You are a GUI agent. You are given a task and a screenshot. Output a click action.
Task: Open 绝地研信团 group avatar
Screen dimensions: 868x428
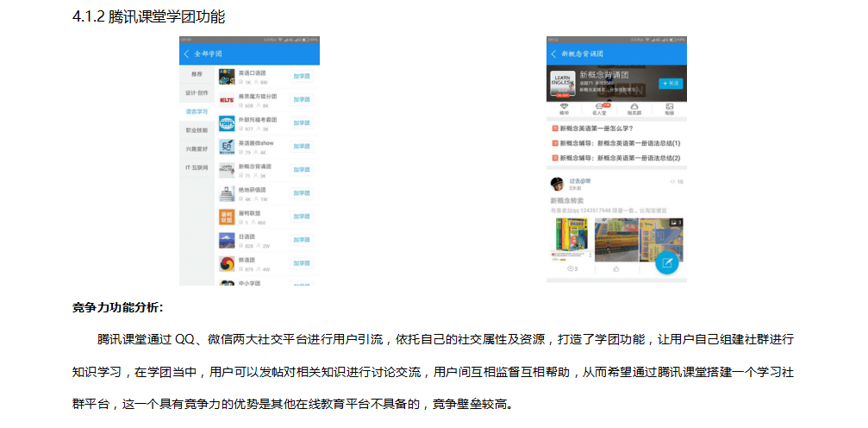pos(227,193)
